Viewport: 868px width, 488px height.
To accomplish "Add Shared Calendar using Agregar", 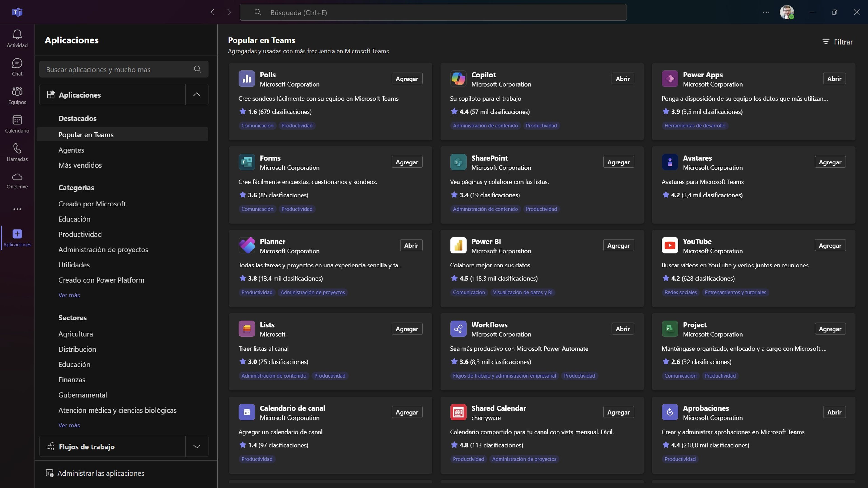I will coord(619,412).
